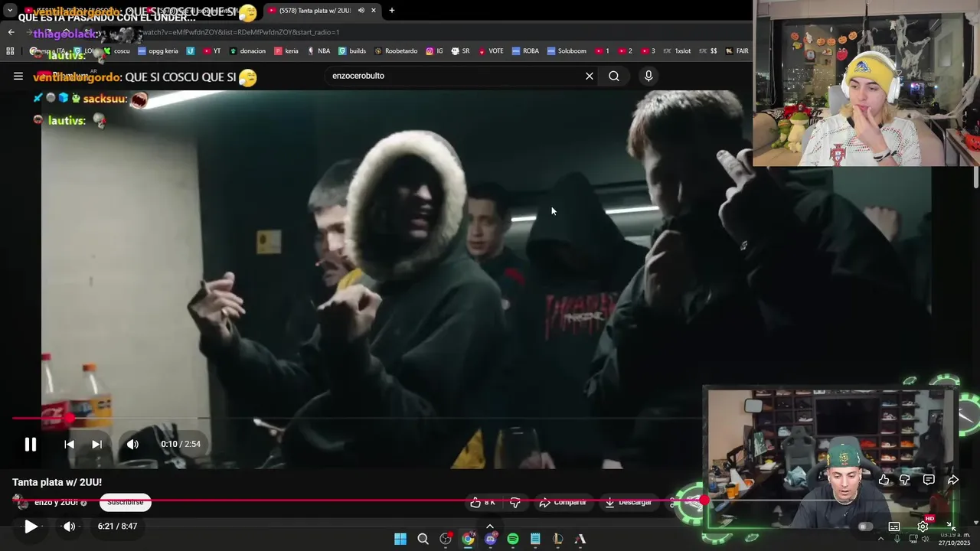Open the Windows Start menu
This screenshot has height=551, width=980.
coord(400,539)
